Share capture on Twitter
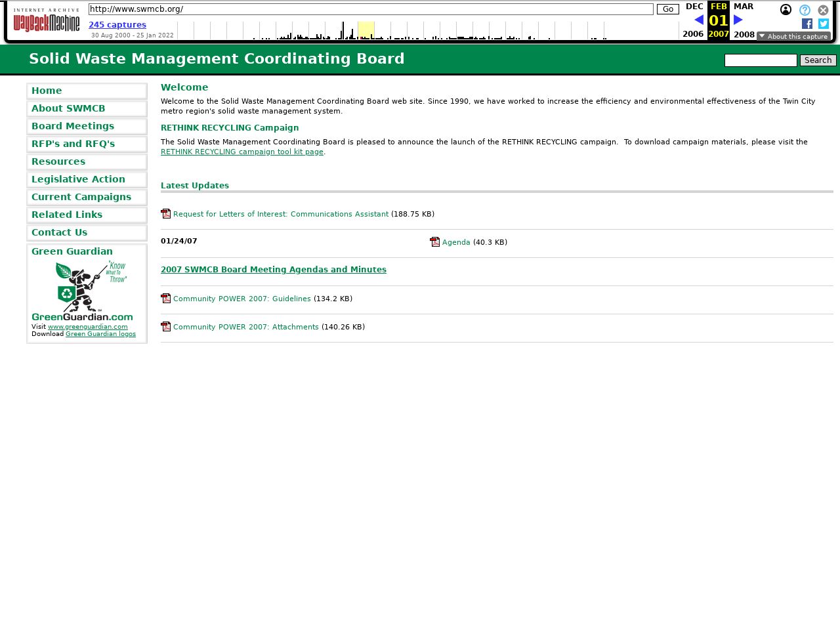 [x=824, y=24]
